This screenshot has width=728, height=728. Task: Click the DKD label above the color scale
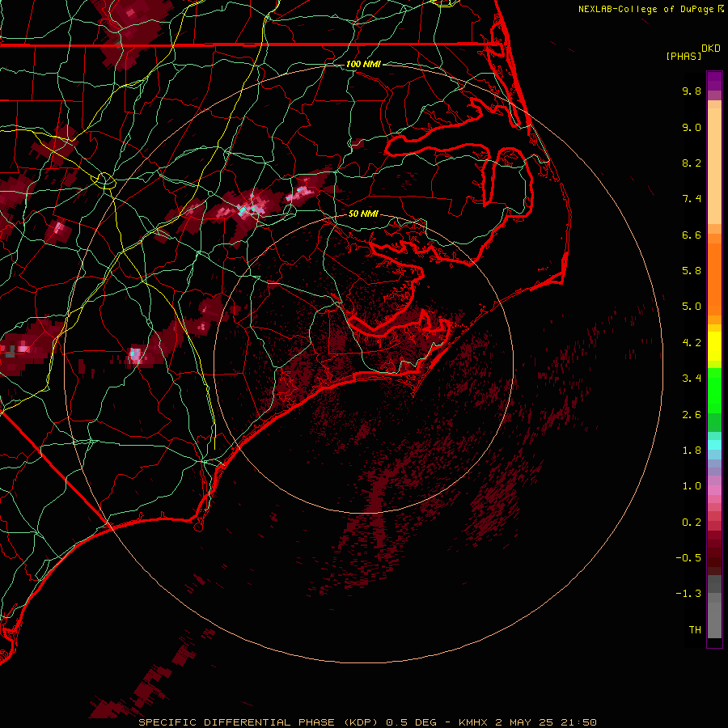tap(711, 49)
